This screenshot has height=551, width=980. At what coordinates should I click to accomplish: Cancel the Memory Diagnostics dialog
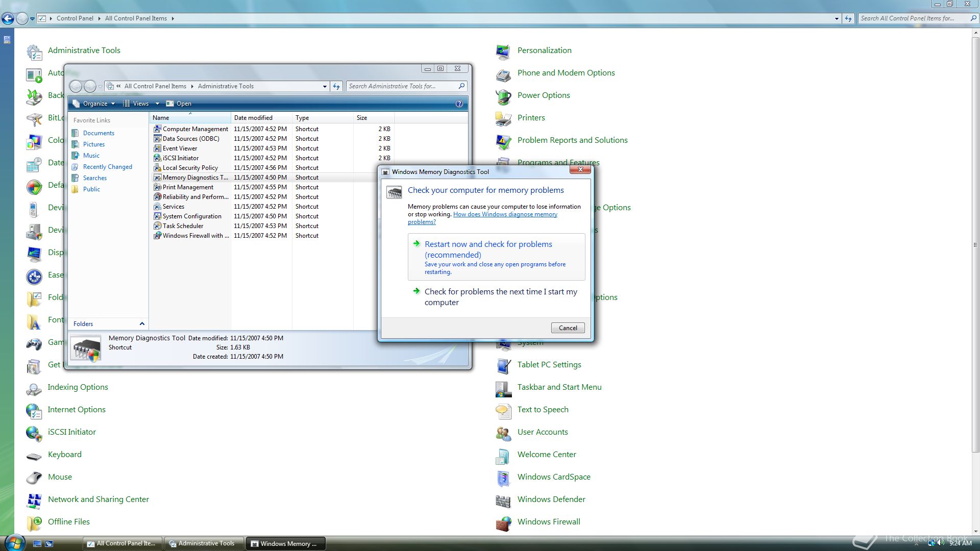tap(568, 328)
